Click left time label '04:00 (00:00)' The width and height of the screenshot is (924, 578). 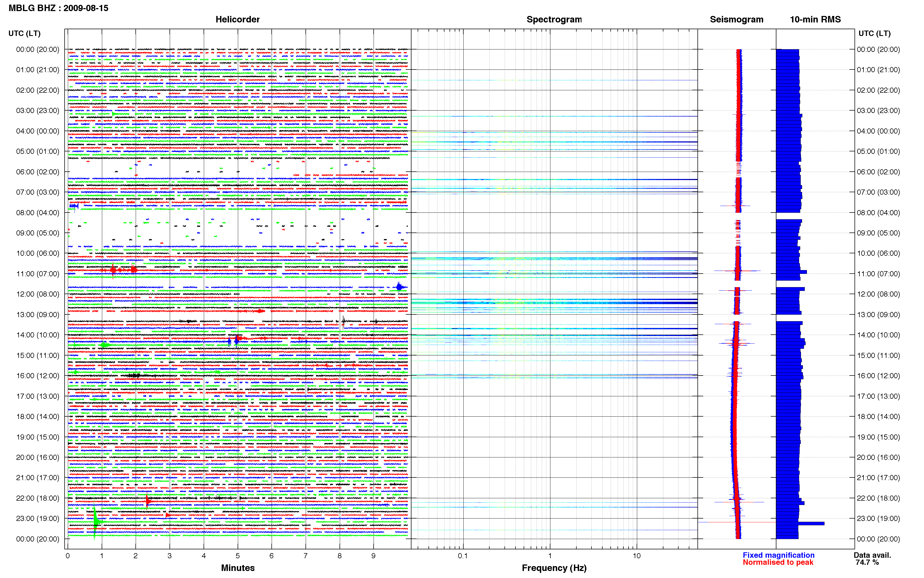pyautogui.click(x=38, y=131)
